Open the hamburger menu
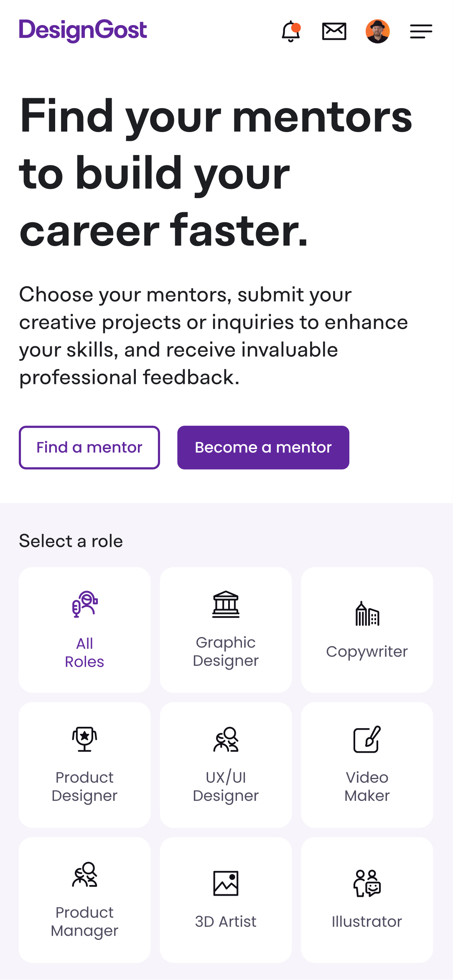This screenshot has height=980, width=453. click(421, 31)
